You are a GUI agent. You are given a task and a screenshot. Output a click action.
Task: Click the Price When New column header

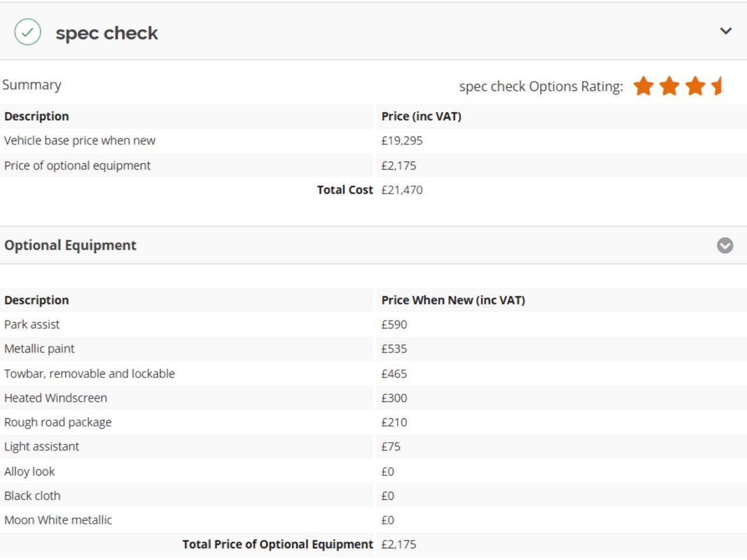[x=453, y=300]
